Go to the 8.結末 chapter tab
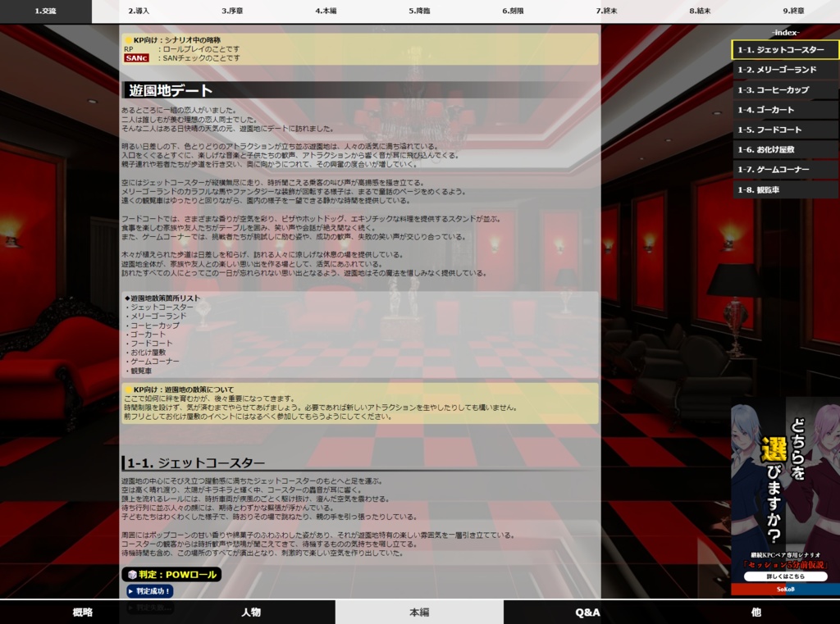The height and width of the screenshot is (624, 840). click(x=700, y=11)
